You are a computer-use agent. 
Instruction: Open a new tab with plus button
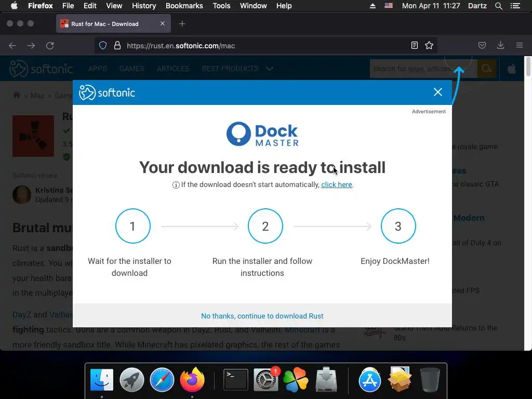182,24
